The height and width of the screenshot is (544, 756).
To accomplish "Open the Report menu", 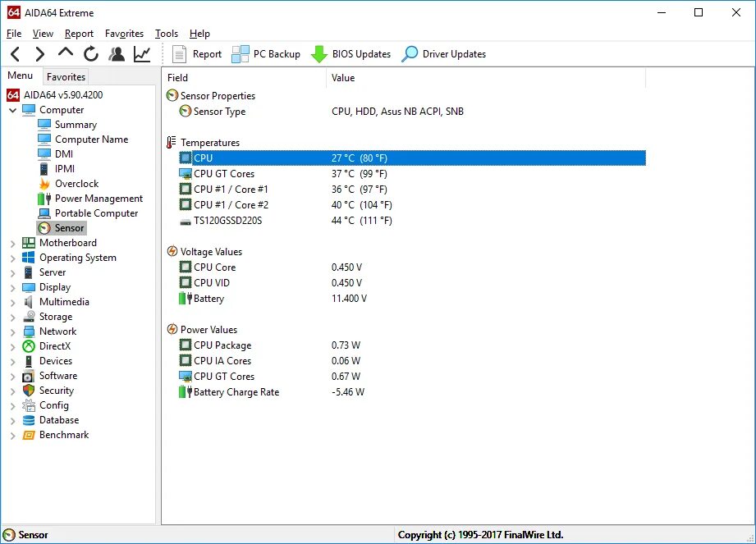I will (79, 34).
